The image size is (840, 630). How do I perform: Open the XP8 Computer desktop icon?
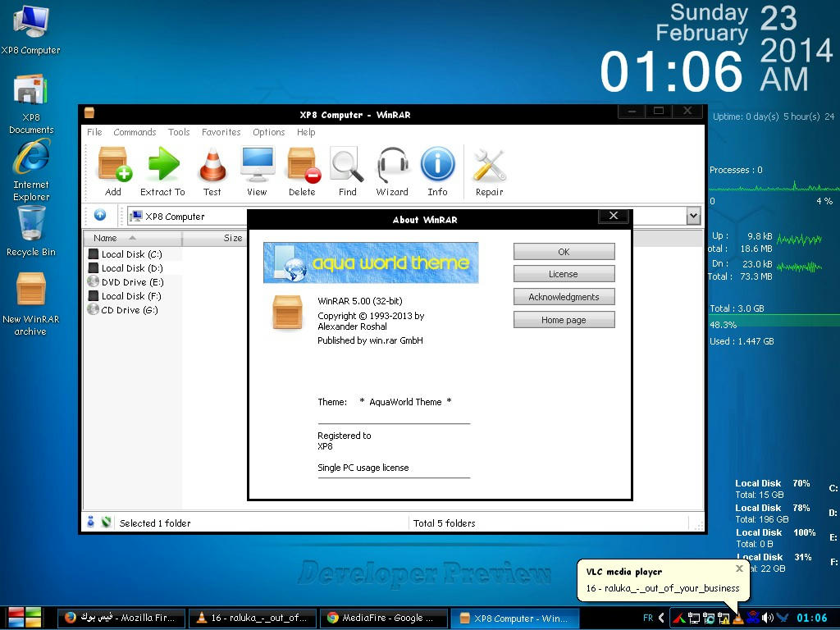point(30,30)
